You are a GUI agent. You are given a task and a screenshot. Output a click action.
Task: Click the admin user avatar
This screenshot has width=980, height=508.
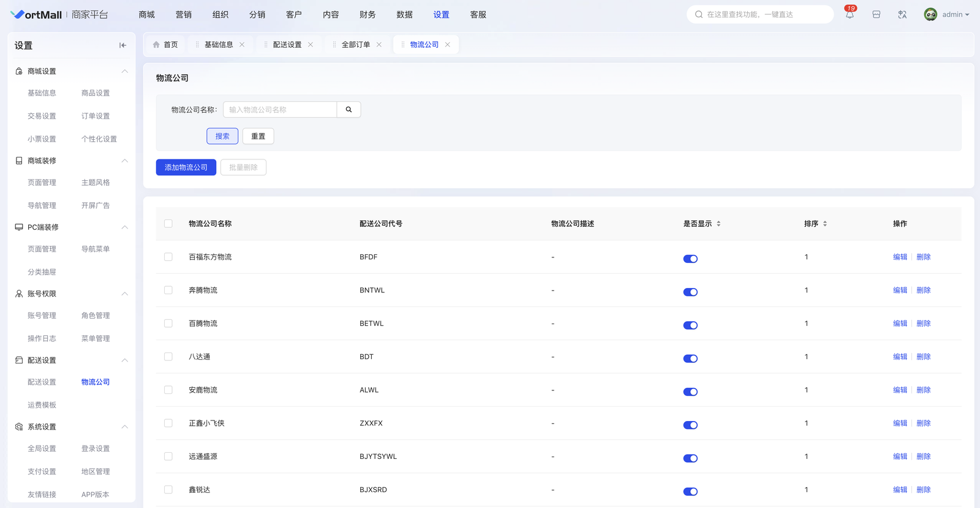[930, 15]
